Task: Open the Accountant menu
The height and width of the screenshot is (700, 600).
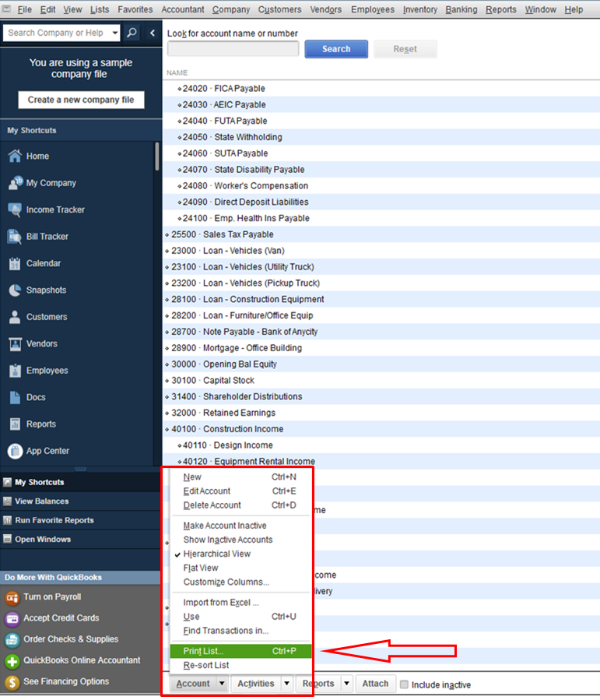Action: [182, 9]
